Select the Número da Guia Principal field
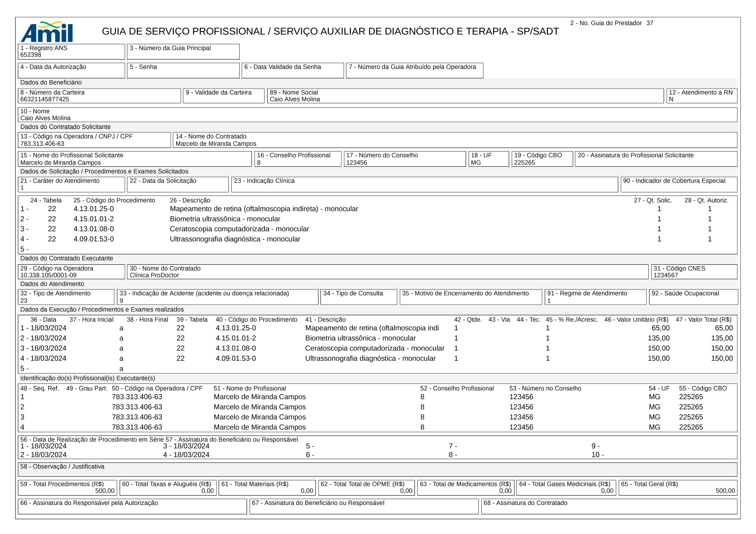This screenshot has height=534, width=756. tap(183, 52)
